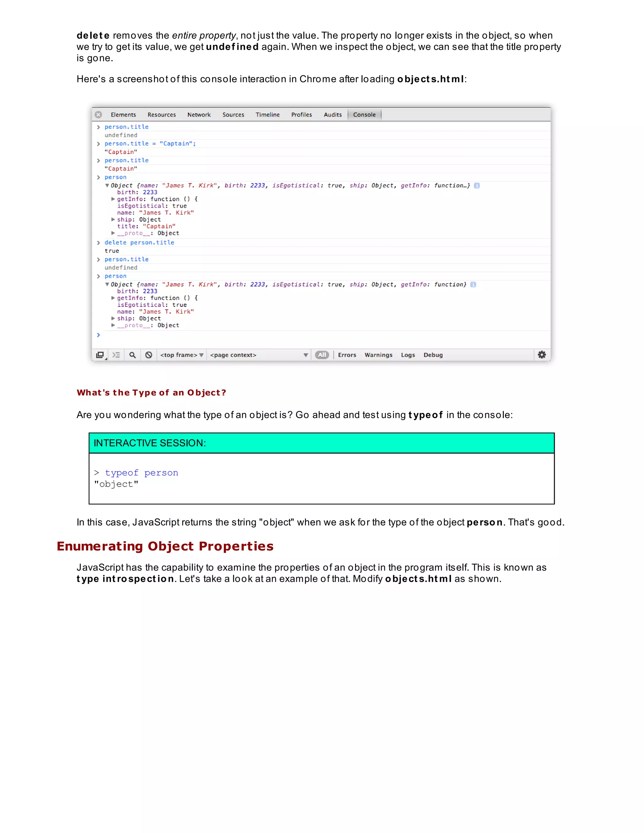Switch to the Audits tab
The width and height of the screenshot is (644, 833).
[x=333, y=115]
